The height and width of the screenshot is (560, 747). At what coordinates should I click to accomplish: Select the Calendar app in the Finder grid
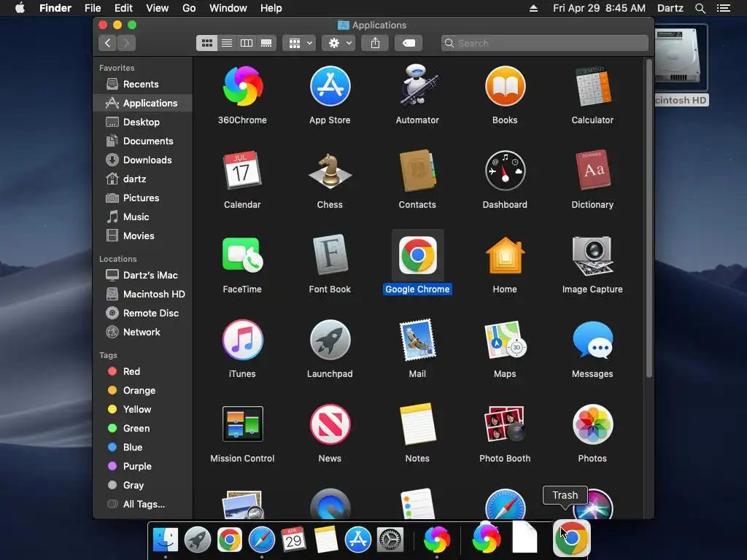242,171
